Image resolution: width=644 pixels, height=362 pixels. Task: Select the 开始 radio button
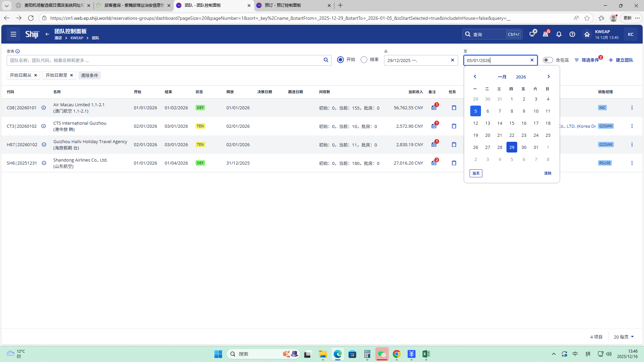pyautogui.click(x=340, y=60)
